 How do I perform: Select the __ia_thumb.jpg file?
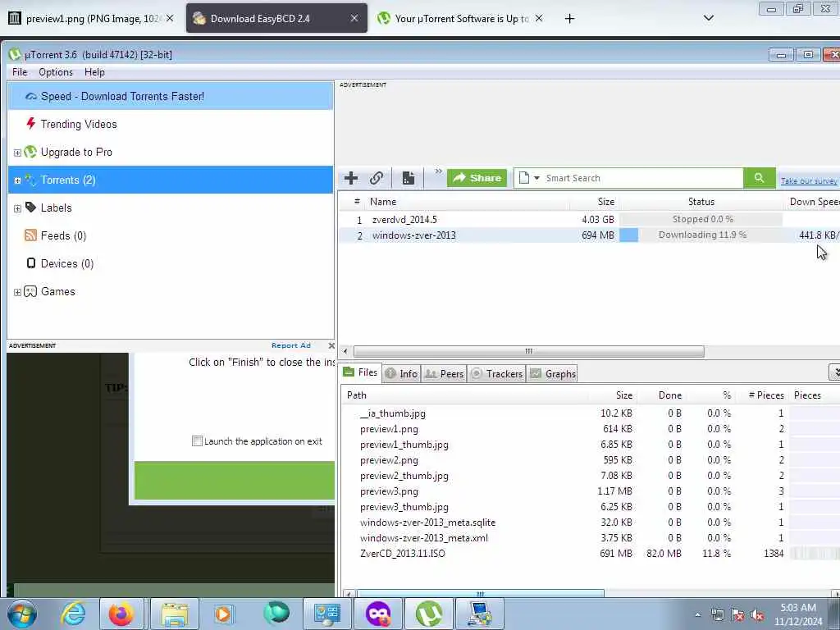pyautogui.click(x=589, y=413)
